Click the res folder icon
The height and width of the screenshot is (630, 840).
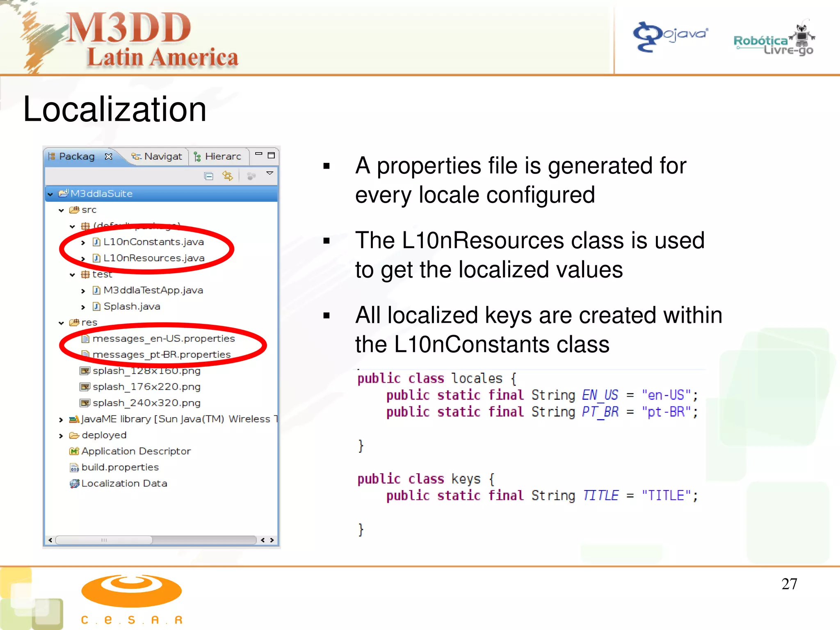(x=74, y=323)
